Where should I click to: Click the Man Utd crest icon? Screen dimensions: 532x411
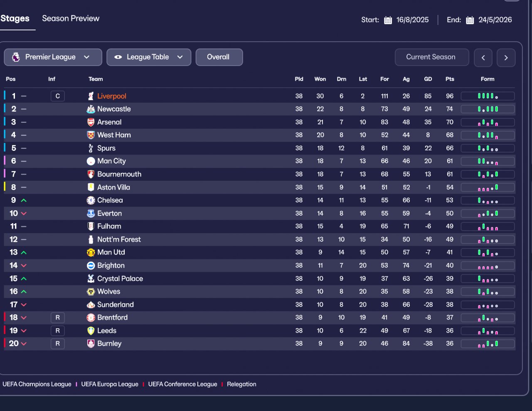click(91, 252)
